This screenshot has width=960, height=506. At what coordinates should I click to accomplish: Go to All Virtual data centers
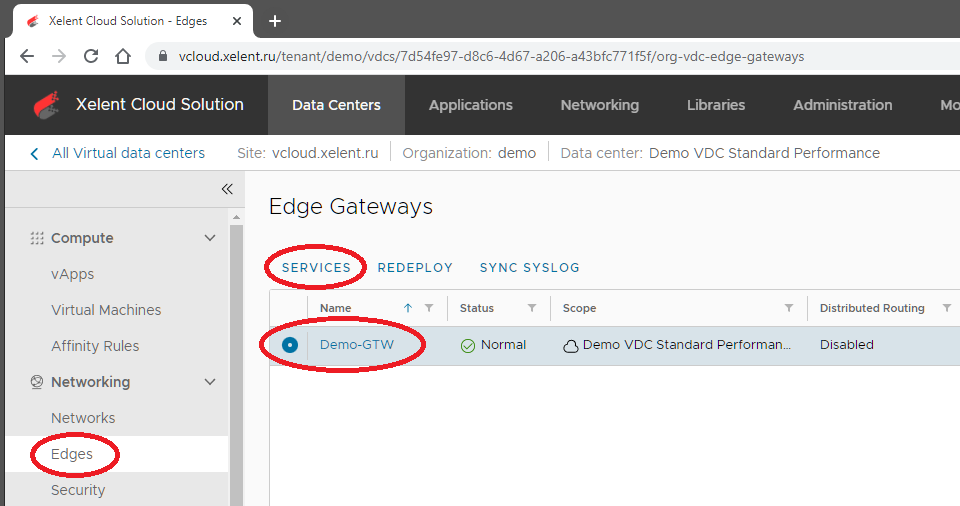(x=129, y=153)
